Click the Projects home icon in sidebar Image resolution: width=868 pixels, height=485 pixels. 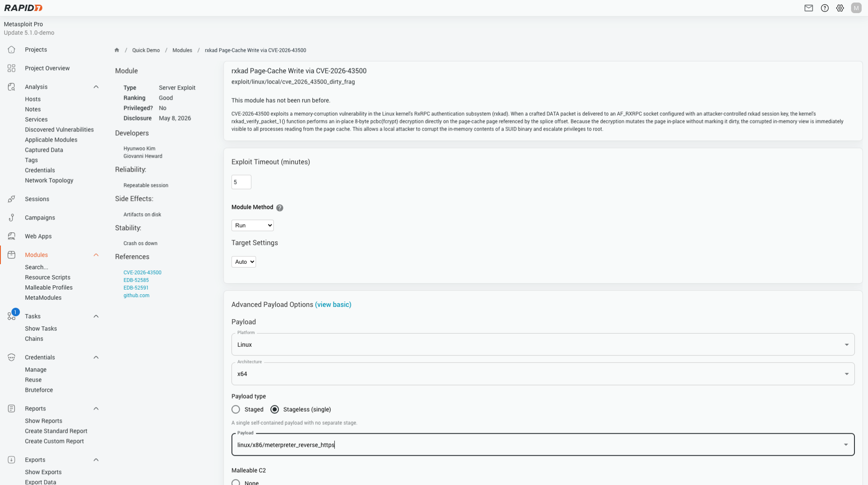pyautogui.click(x=11, y=50)
